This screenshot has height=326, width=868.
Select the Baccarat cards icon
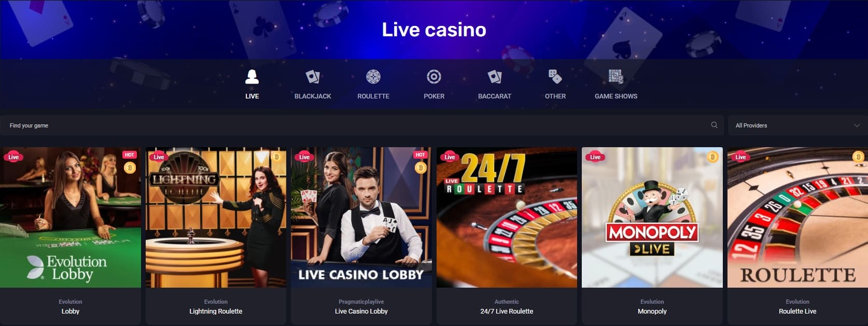click(x=495, y=77)
